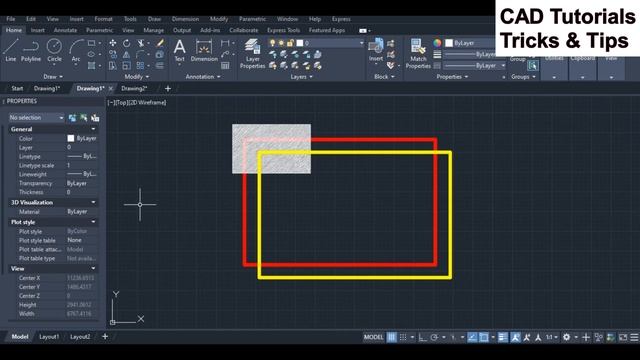Click the object color swatch in ribbon

[x=449, y=43]
